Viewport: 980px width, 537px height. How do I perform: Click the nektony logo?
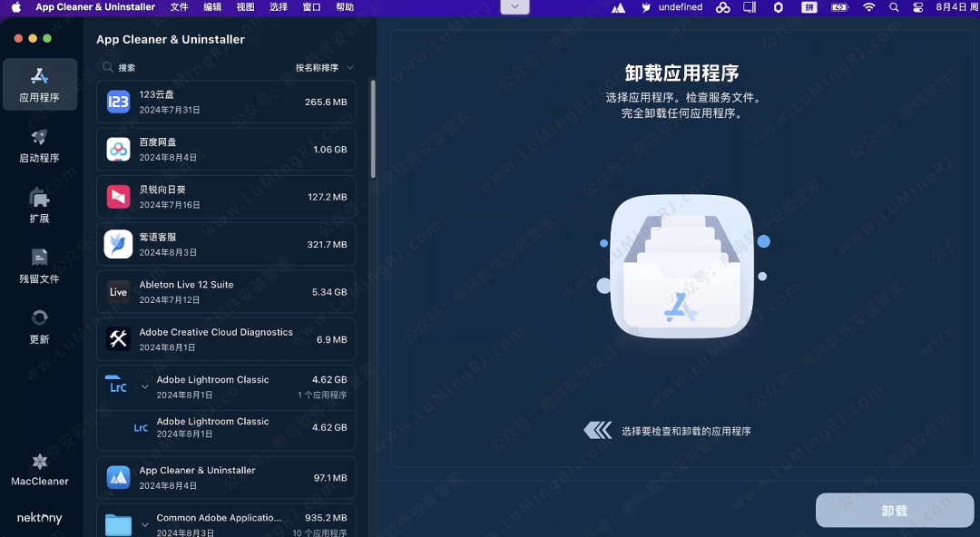click(39, 518)
